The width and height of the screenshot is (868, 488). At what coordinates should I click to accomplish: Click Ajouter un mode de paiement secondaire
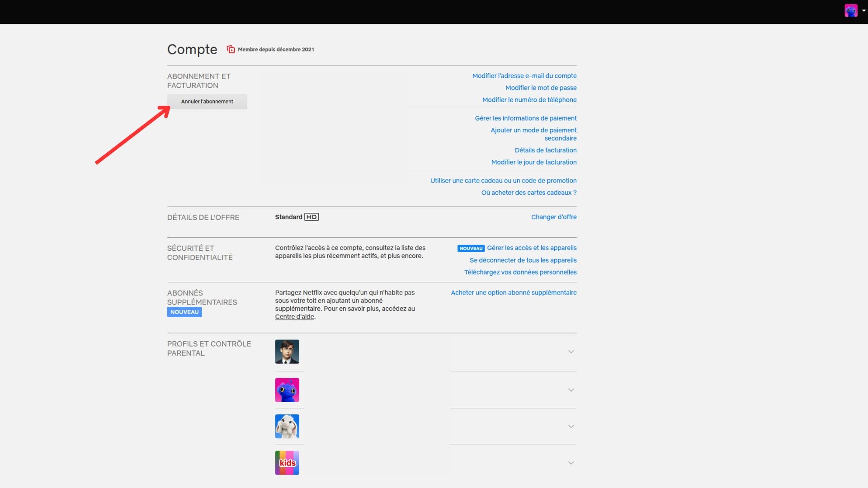[533, 134]
